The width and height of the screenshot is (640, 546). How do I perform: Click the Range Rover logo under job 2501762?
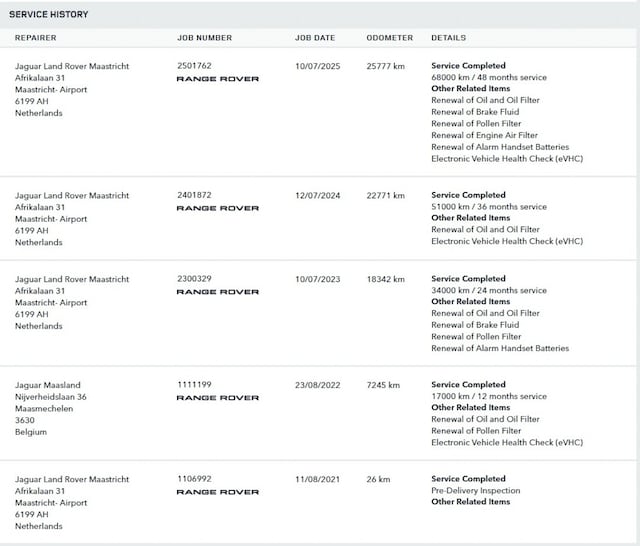click(218, 79)
